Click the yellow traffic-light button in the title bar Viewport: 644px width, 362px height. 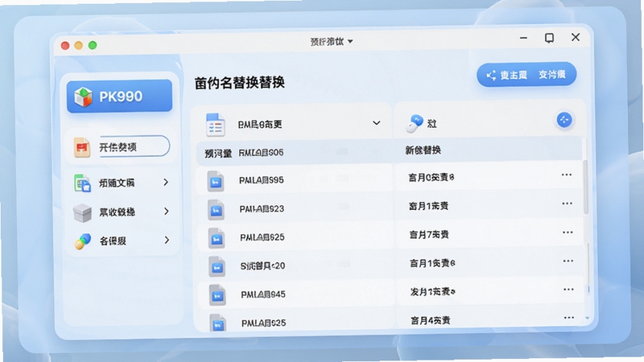[x=78, y=45]
